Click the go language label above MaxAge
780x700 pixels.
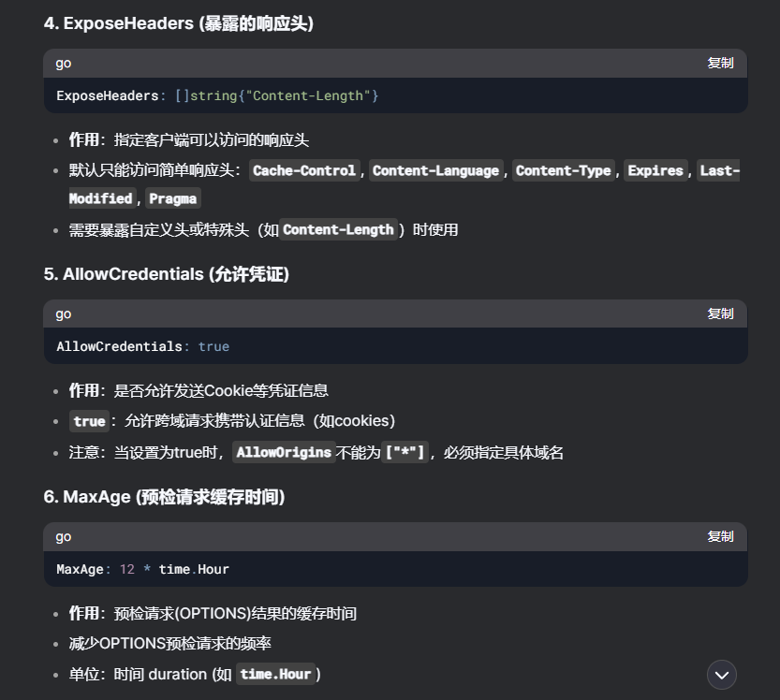click(x=64, y=536)
